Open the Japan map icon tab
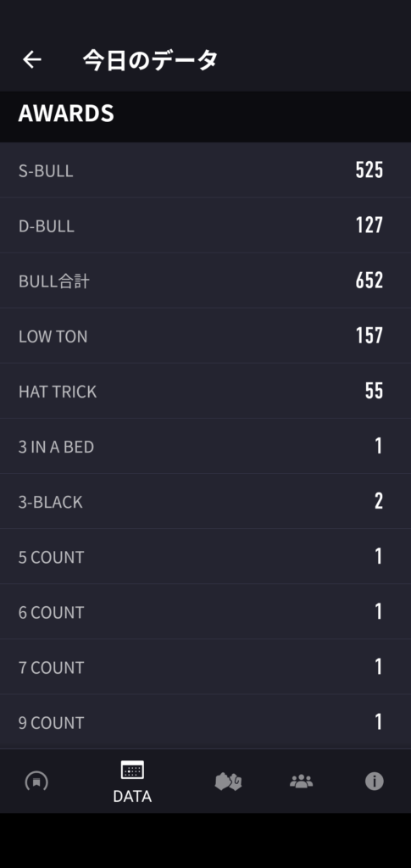Image resolution: width=411 pixels, height=868 pixels. click(x=228, y=782)
